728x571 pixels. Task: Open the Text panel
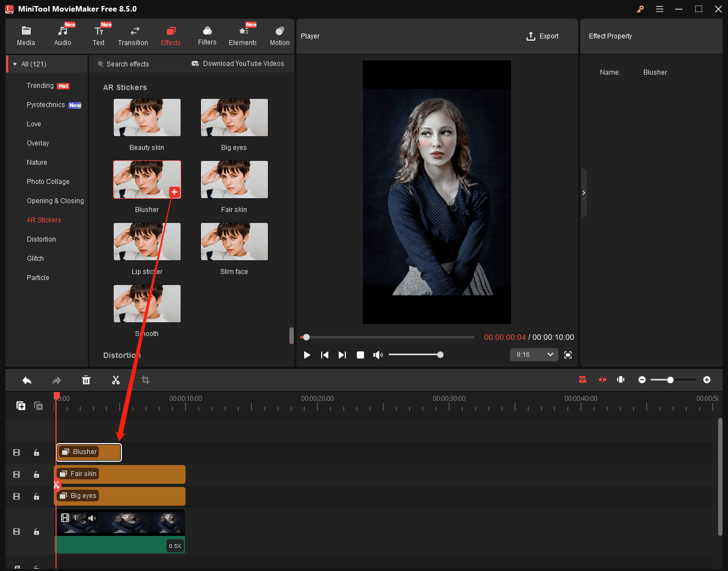point(99,35)
